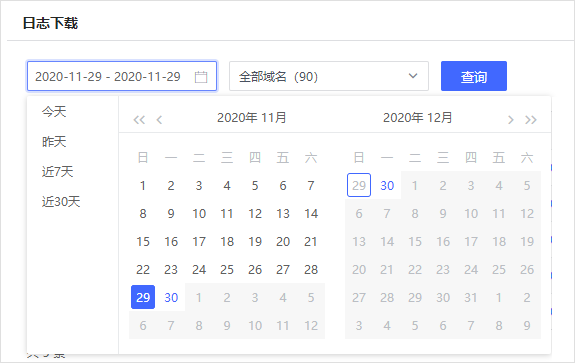Image resolution: width=575 pixels, height=363 pixels.
Task: Choose the 近30天 range shortcut
Action: click(61, 202)
